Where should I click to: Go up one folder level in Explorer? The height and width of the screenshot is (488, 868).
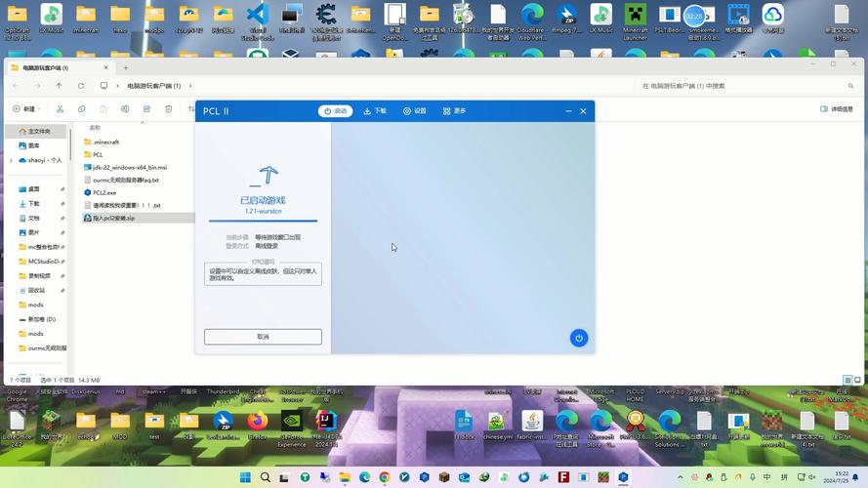(x=60, y=86)
